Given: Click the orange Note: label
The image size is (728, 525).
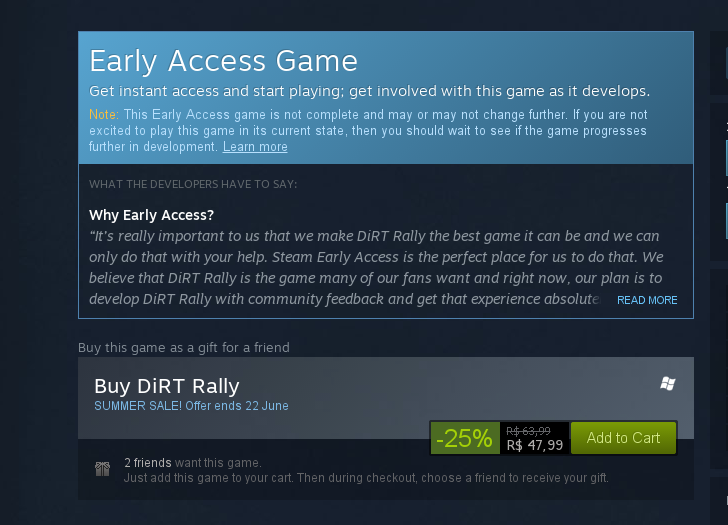Looking at the screenshot, I should click(x=104, y=114).
